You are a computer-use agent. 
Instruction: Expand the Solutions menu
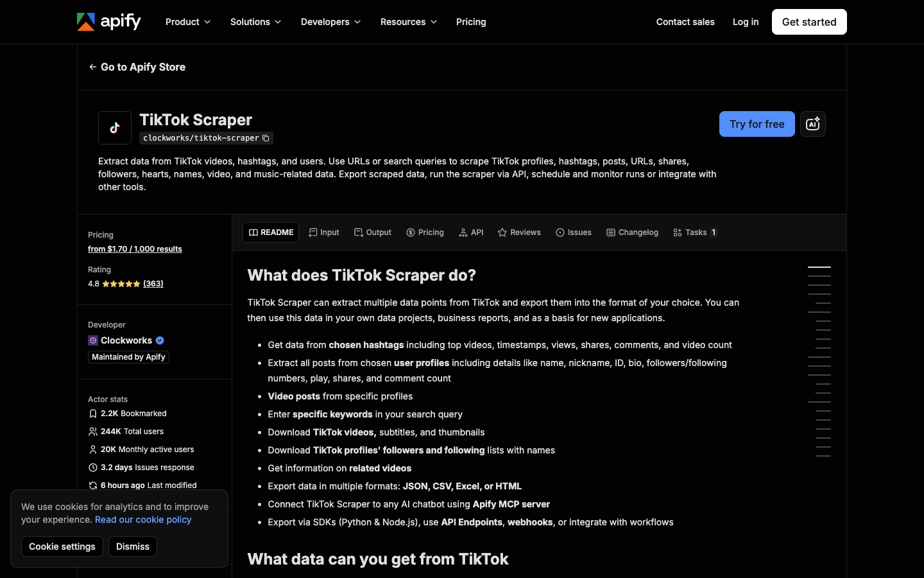click(x=256, y=22)
